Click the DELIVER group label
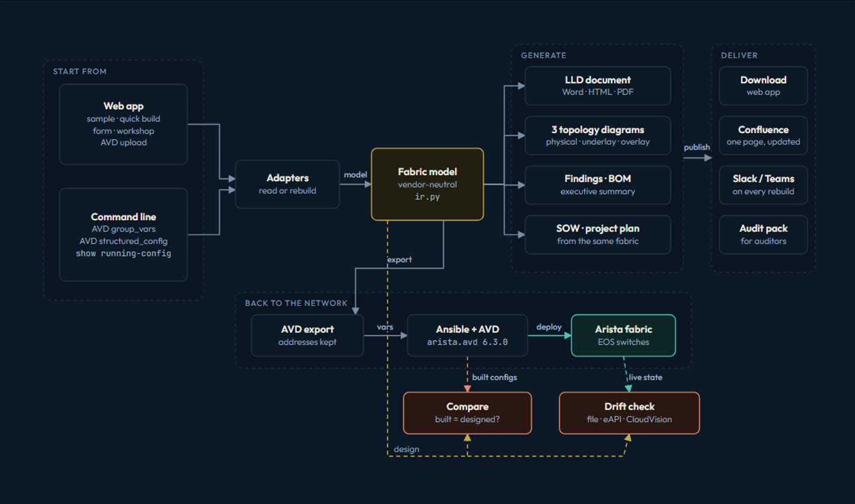 [739, 55]
